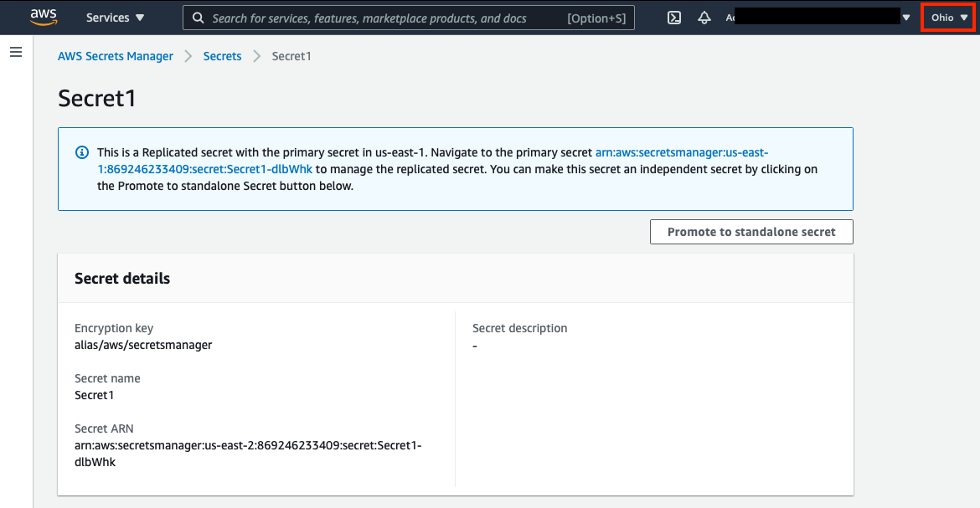This screenshot has width=980, height=508.
Task: Open the CloudShell terminal icon
Action: pyautogui.click(x=673, y=18)
